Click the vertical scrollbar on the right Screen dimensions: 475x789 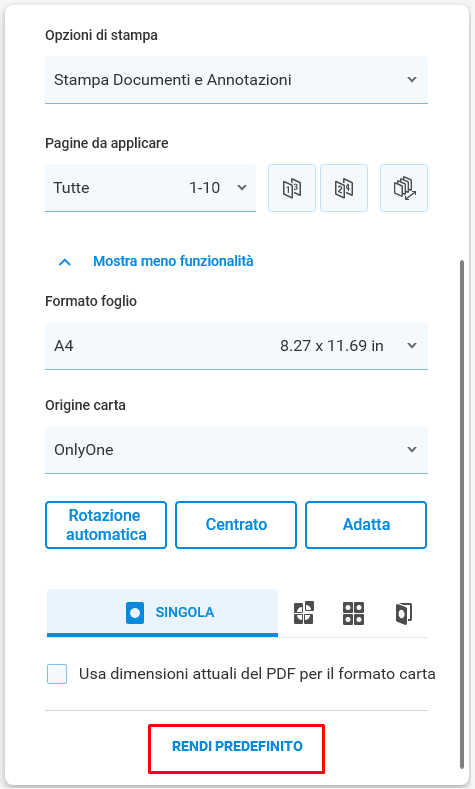point(462,514)
